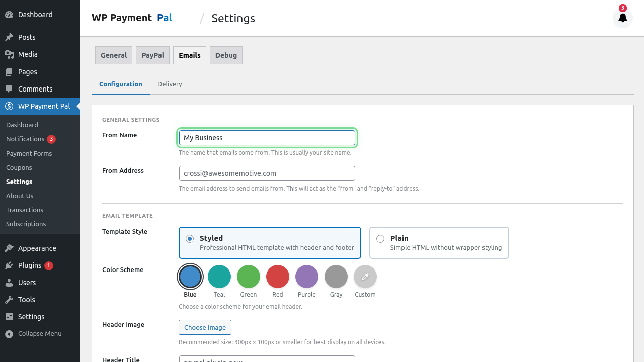Open the Transactions link in submenu
The height and width of the screenshot is (362, 644).
[x=25, y=210]
